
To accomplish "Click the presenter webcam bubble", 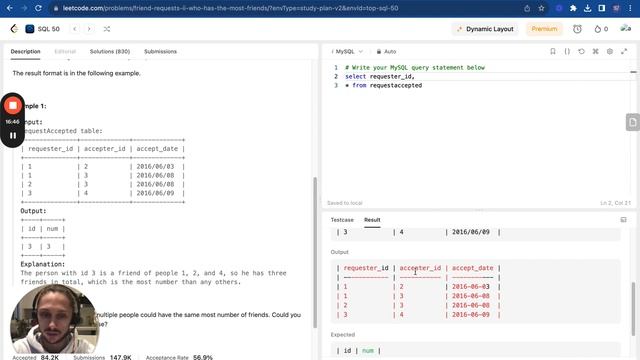I will click(55, 318).
